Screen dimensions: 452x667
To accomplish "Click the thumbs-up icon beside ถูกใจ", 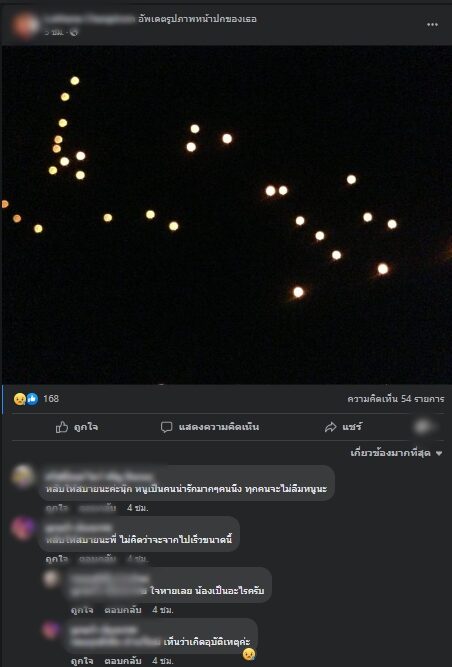I will [x=62, y=427].
